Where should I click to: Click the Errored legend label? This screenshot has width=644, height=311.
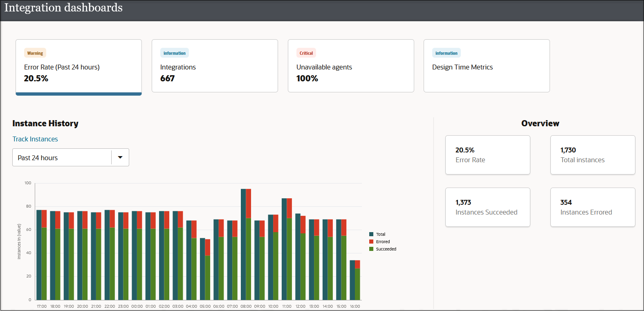click(x=383, y=242)
